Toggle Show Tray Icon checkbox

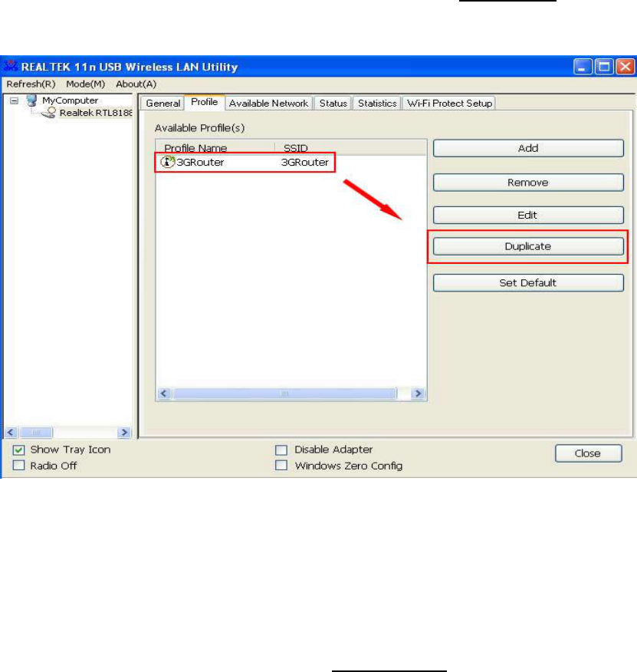[19, 450]
